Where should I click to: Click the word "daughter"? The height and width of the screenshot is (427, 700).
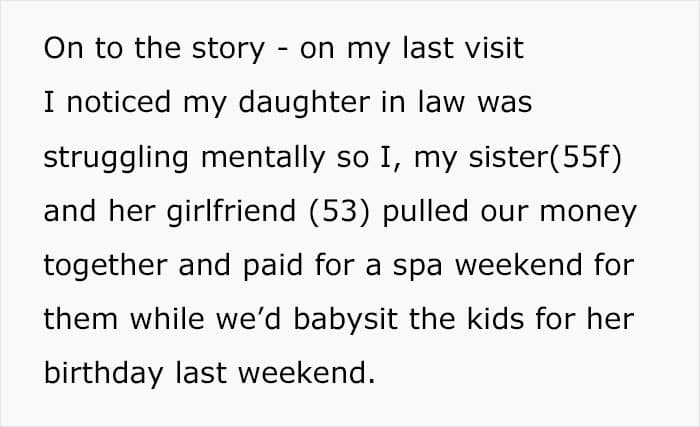click(304, 103)
